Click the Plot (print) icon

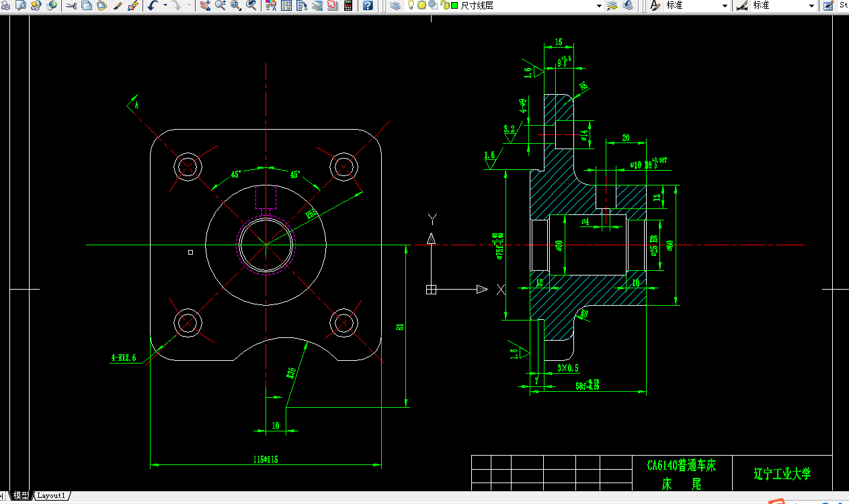[x=5, y=5]
